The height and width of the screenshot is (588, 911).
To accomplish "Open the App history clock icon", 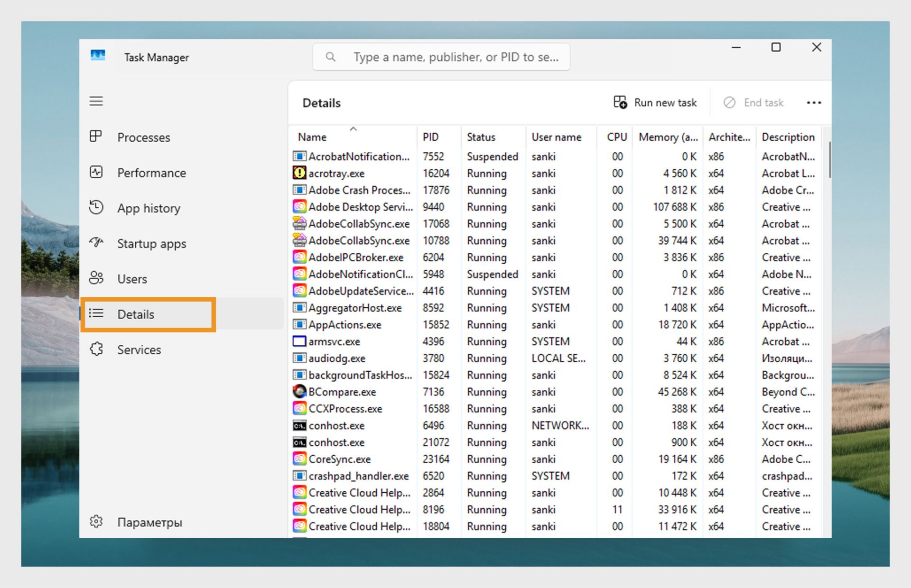I will click(x=96, y=208).
